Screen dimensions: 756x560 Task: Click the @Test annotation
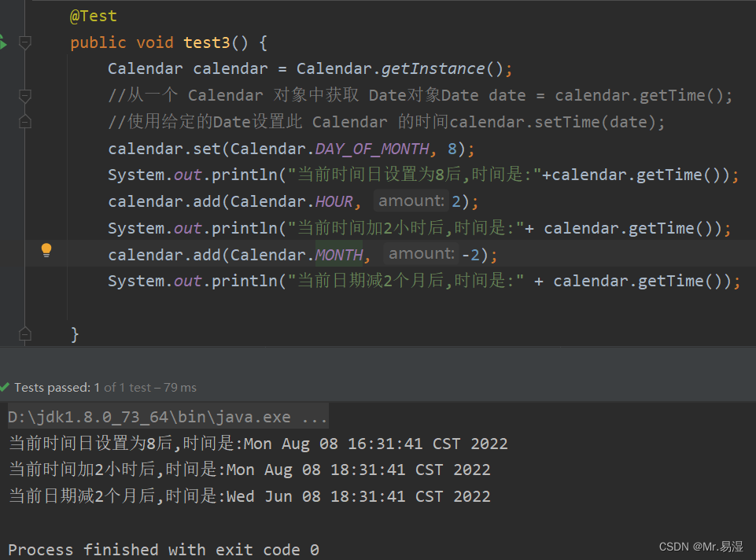(94, 15)
